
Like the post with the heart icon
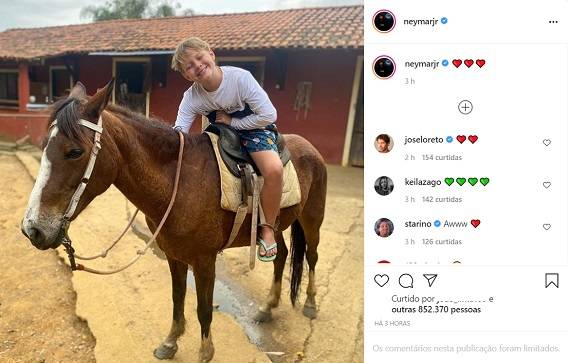pos(381,280)
